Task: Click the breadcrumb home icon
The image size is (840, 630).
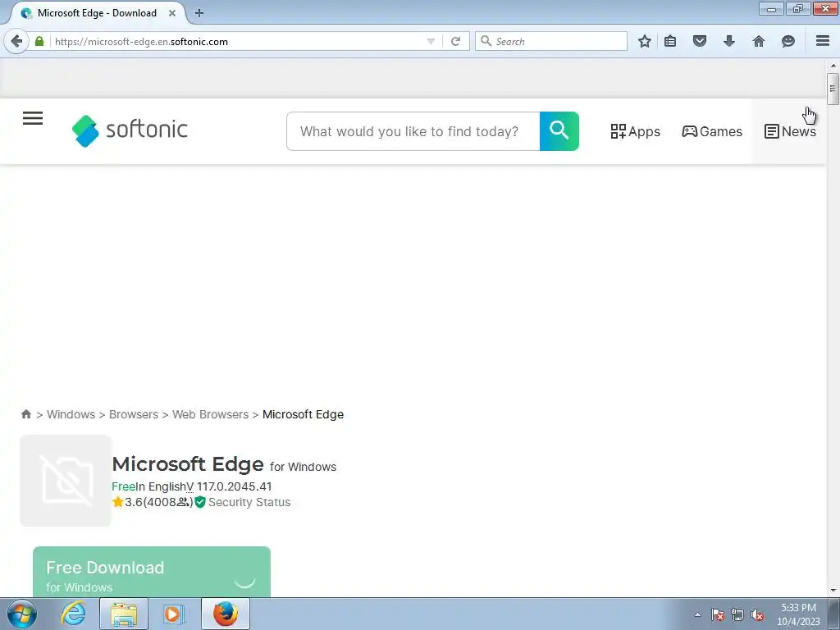Action: click(25, 414)
